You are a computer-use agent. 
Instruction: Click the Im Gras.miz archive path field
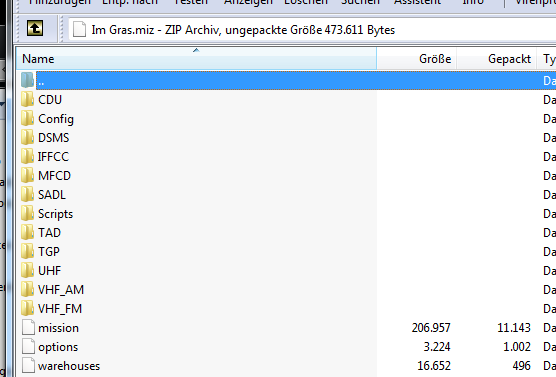(312, 30)
